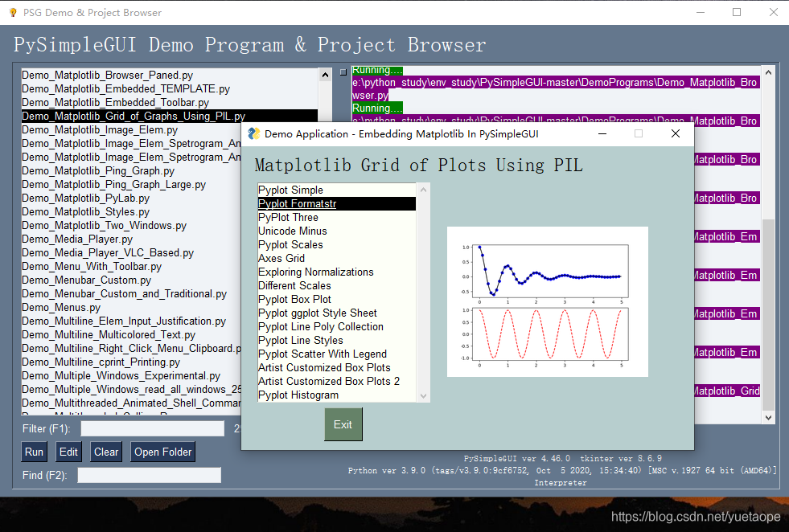Click the Run button
Image resolution: width=789 pixels, height=532 pixels.
[35, 452]
